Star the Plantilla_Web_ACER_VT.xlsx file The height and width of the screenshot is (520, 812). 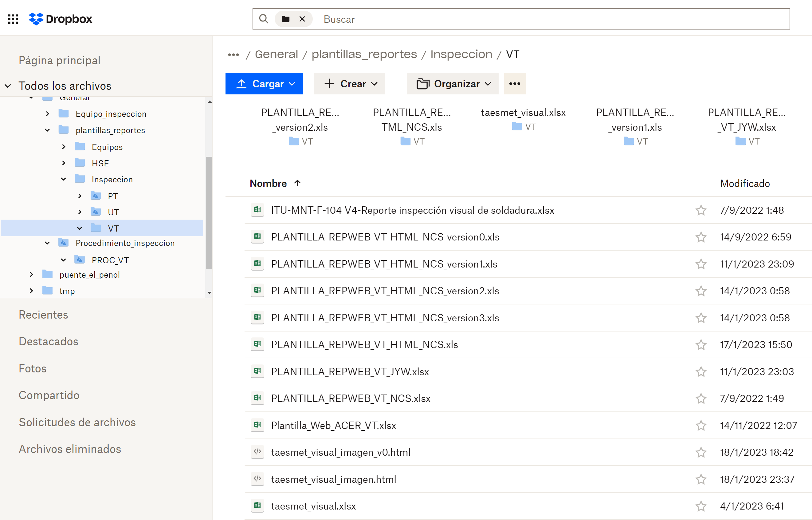701,426
